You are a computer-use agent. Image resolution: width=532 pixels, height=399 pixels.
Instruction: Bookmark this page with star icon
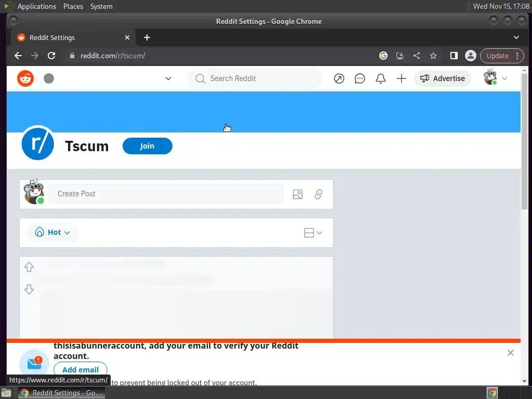point(433,56)
